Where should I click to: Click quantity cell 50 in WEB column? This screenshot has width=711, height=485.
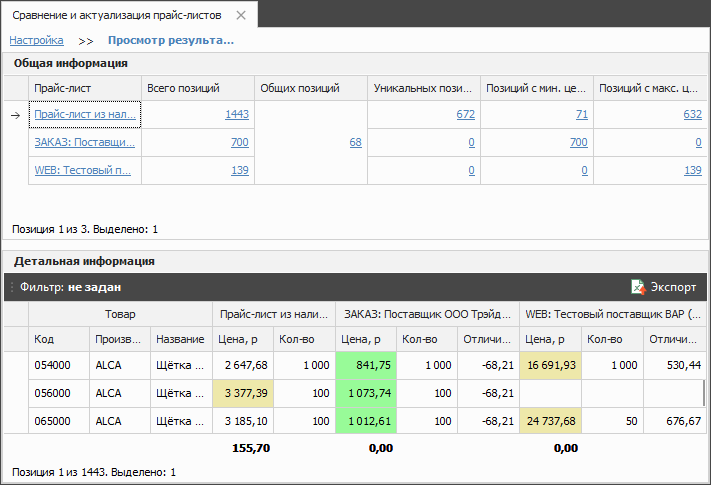coord(612,421)
